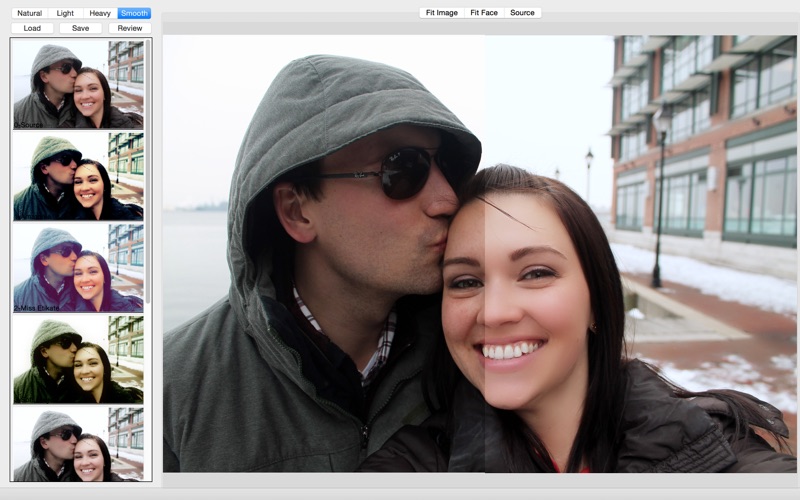
Task: Select the 2-Miss Etikate preset thumbnail
Action: [78, 268]
